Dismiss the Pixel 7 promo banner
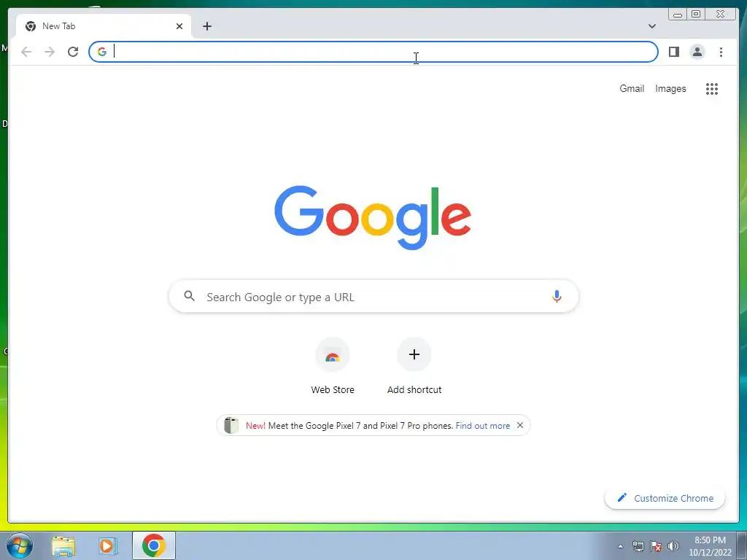The width and height of the screenshot is (747, 560). coord(519,425)
